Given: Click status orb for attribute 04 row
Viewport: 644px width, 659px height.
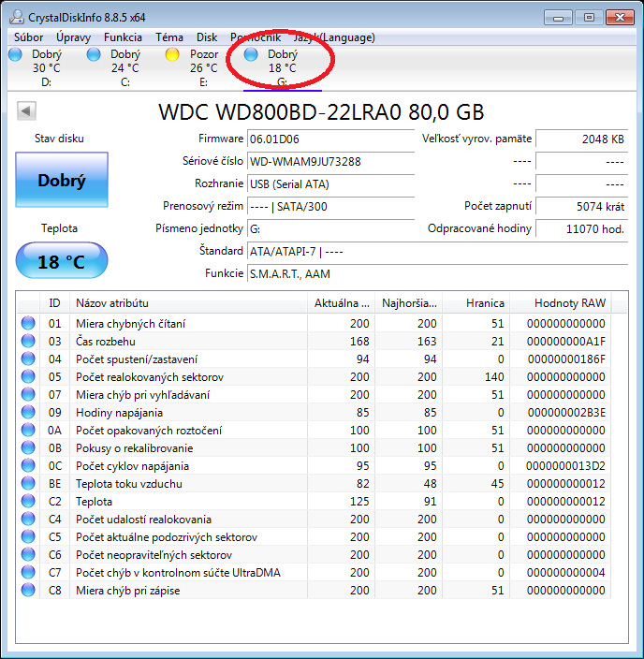Looking at the screenshot, I should [28, 359].
